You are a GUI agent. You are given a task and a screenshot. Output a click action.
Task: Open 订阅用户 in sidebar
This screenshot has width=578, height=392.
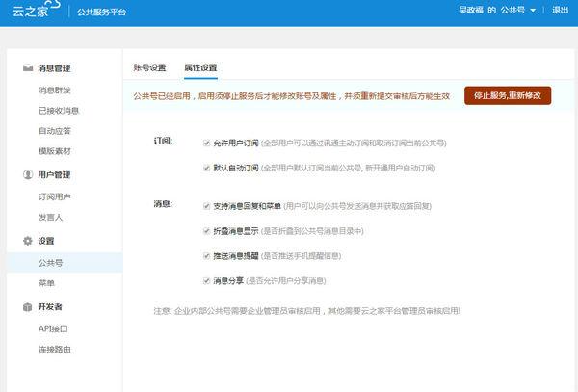[x=54, y=196]
